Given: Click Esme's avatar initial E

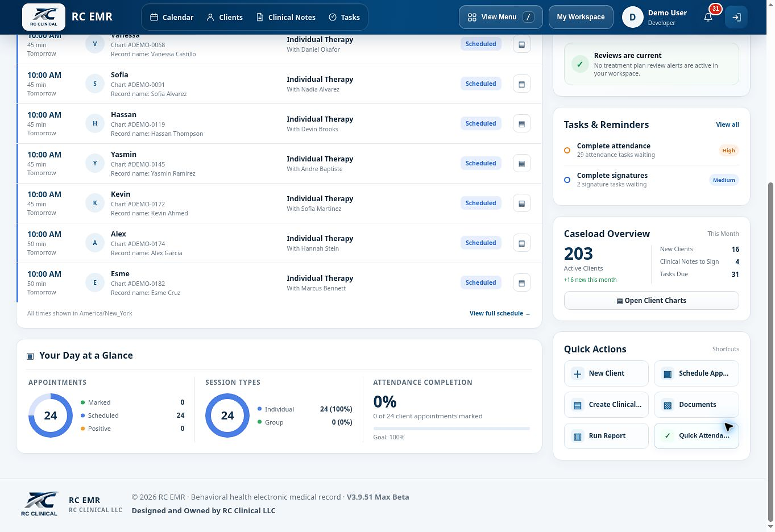Looking at the screenshot, I should (95, 282).
